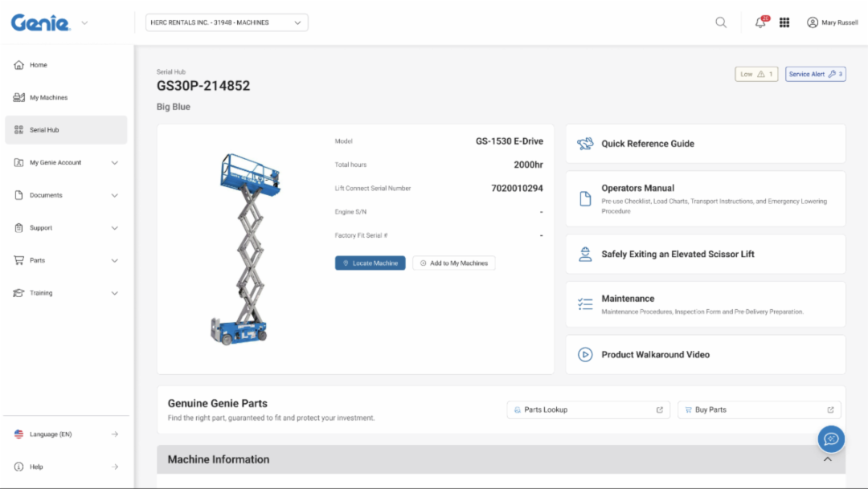The height and width of the screenshot is (489, 868).
Task: Select the My Machines machine icon
Action: point(18,96)
